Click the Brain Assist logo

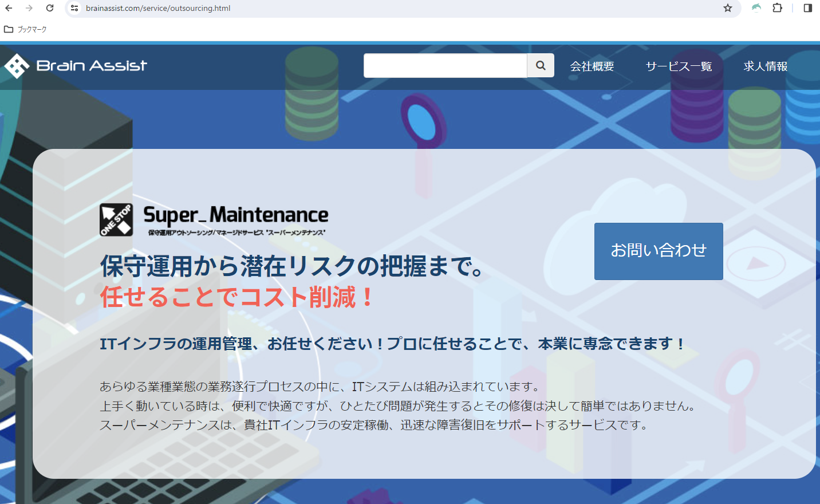76,66
